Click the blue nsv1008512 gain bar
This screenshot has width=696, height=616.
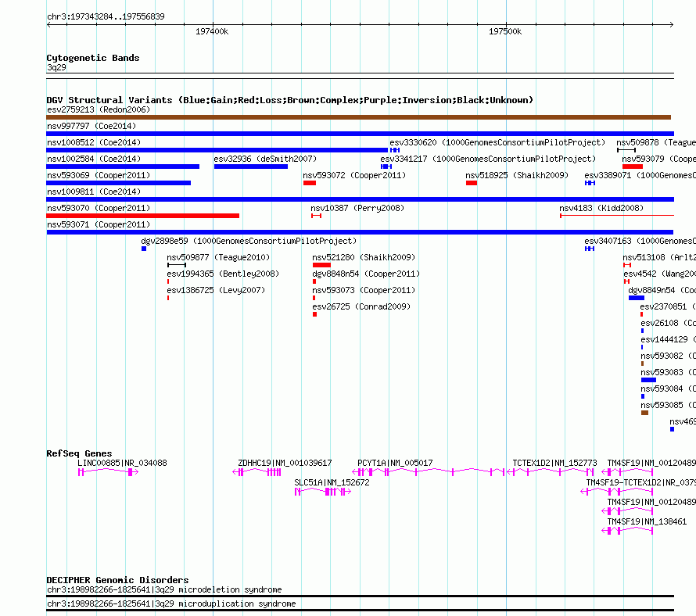pos(217,150)
